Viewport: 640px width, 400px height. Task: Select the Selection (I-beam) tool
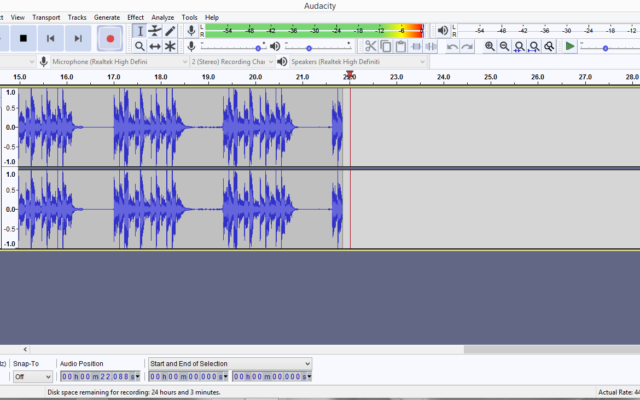coord(140,31)
